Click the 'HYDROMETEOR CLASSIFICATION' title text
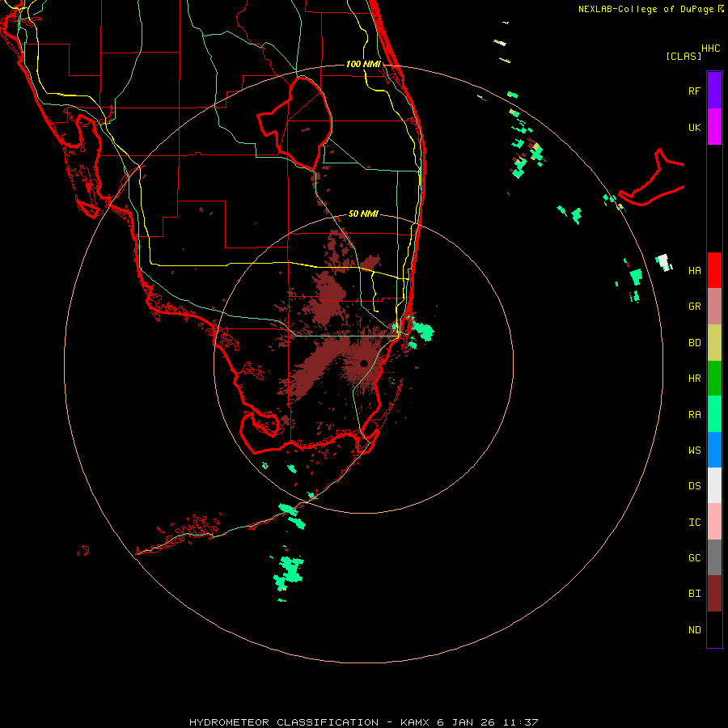728x728 pixels. click(284, 722)
